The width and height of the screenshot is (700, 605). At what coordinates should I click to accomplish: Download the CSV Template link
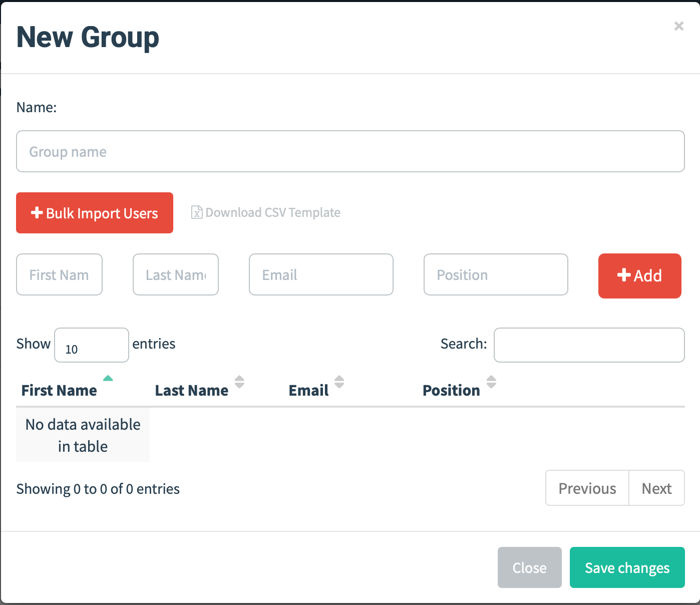pos(272,212)
